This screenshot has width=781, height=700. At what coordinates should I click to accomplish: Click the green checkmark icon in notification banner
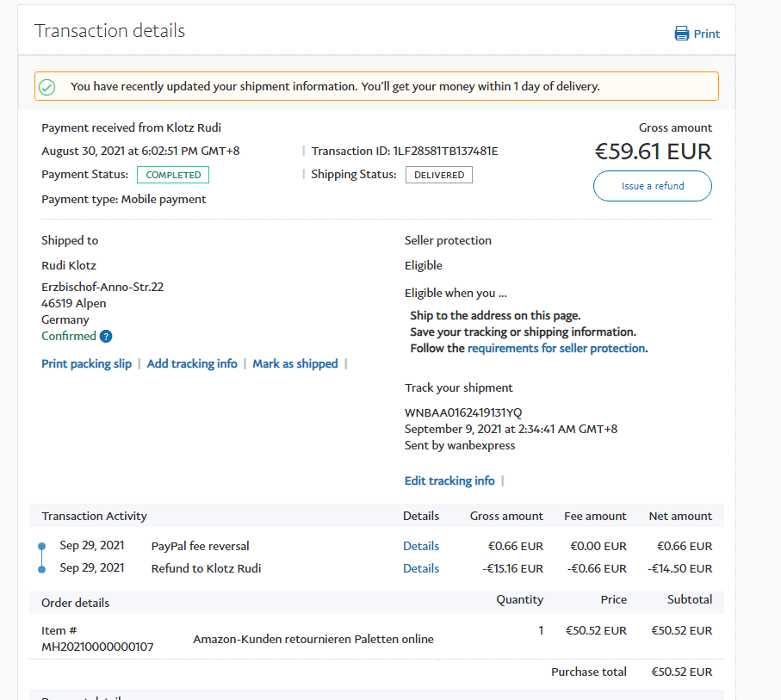click(47, 87)
